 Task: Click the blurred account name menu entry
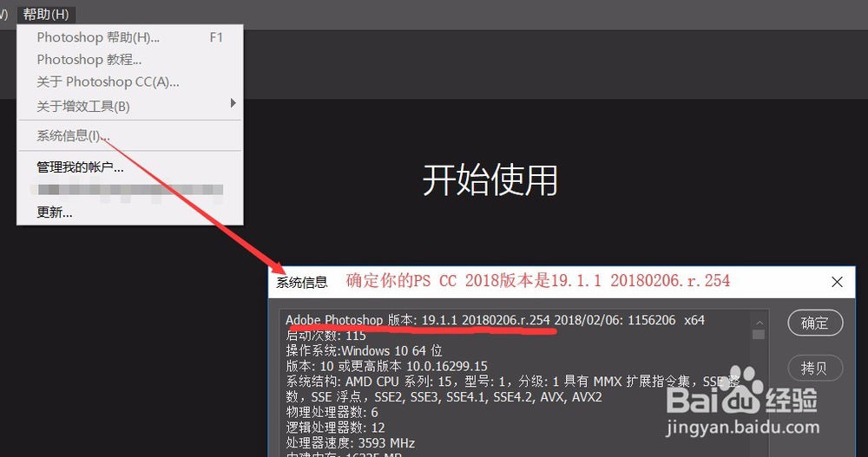click(x=130, y=190)
